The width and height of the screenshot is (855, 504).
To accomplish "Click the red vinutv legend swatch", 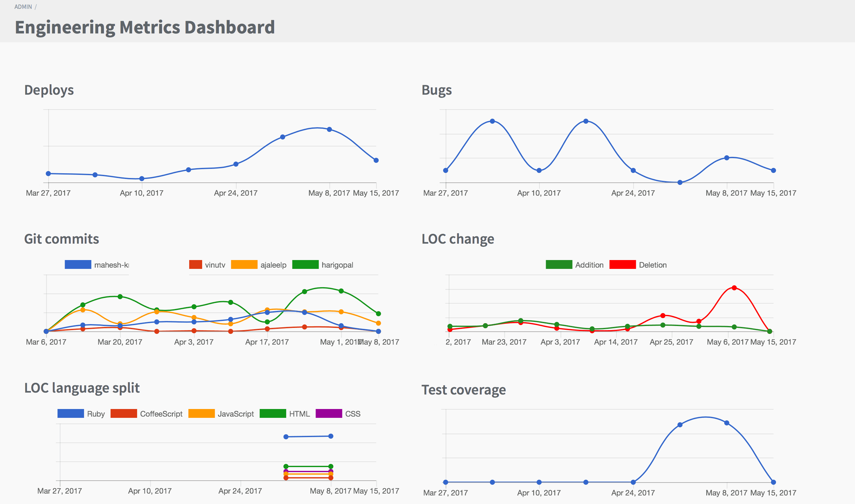I will pyautogui.click(x=196, y=265).
